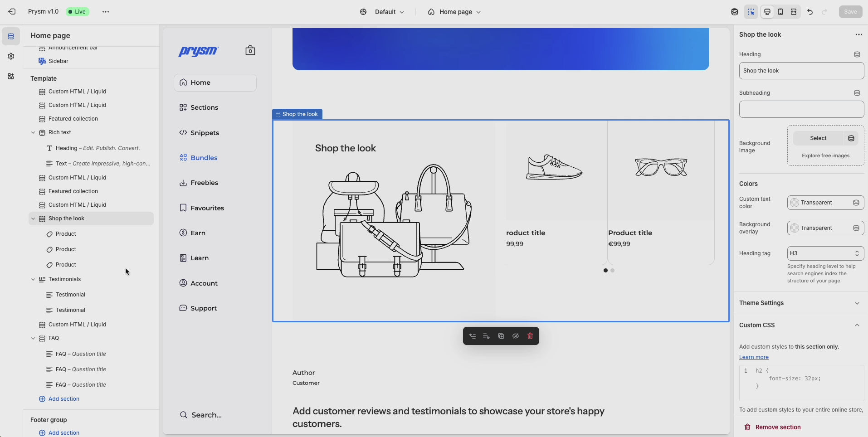Viewport: 868px width, 437px height.
Task: Switch to fullscreen width preview
Action: 794,12
